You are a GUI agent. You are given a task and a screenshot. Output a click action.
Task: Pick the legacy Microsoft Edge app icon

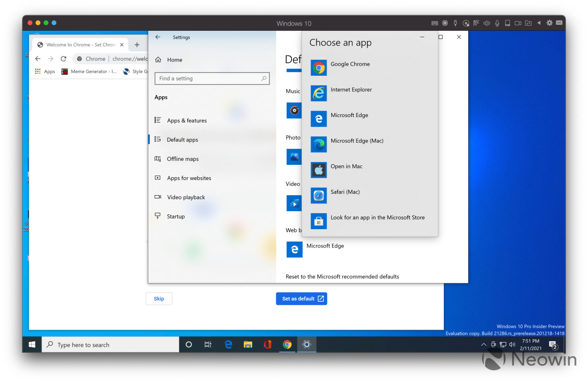(318, 118)
